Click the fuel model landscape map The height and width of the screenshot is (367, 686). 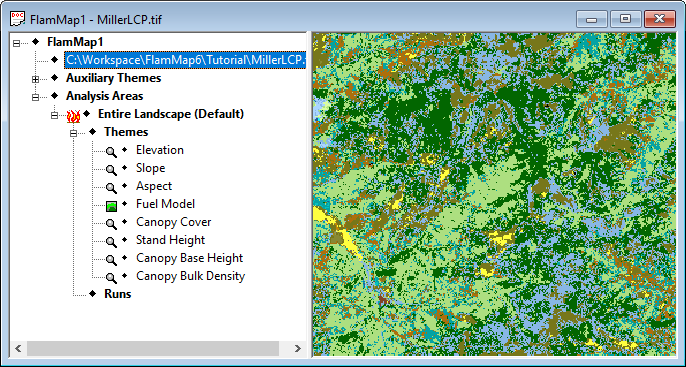pyautogui.click(x=494, y=194)
